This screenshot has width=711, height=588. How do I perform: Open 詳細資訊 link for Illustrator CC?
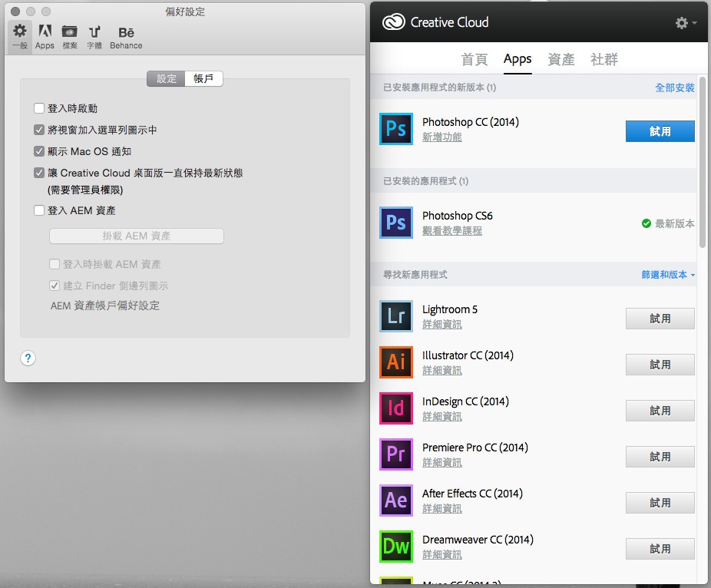click(x=442, y=371)
